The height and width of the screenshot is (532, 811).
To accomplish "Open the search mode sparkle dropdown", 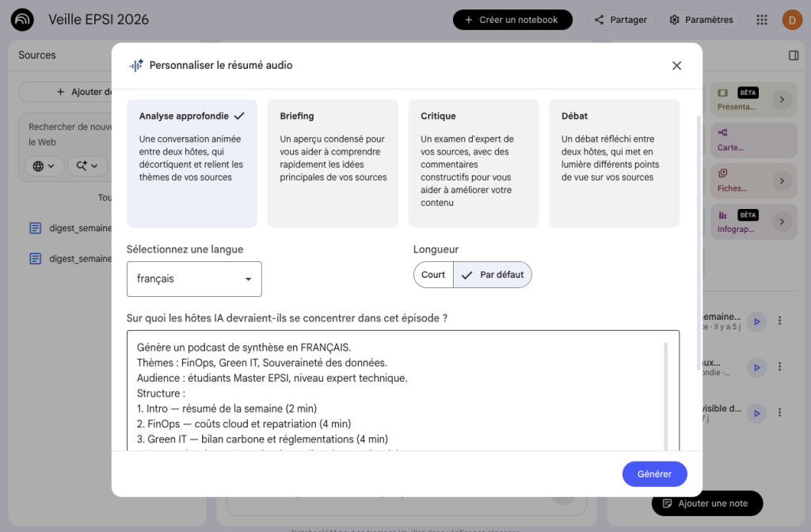I will 87,166.
